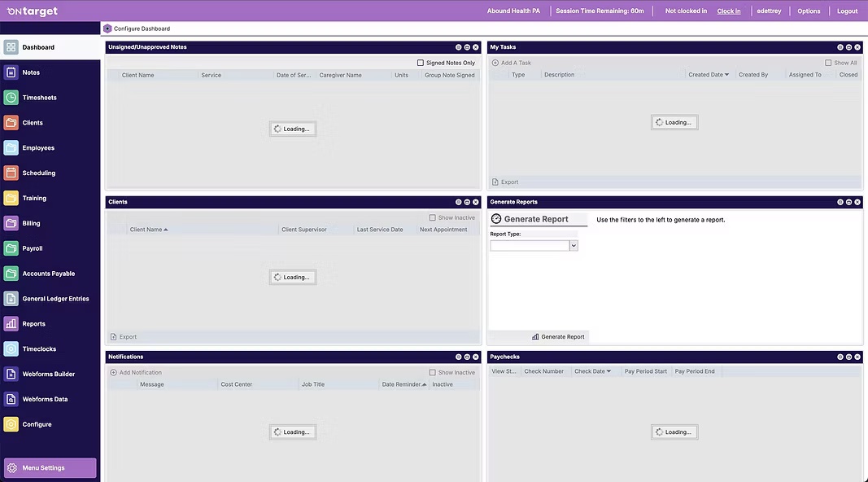
Task: Open the Reports chart icon
Action: coord(11,323)
